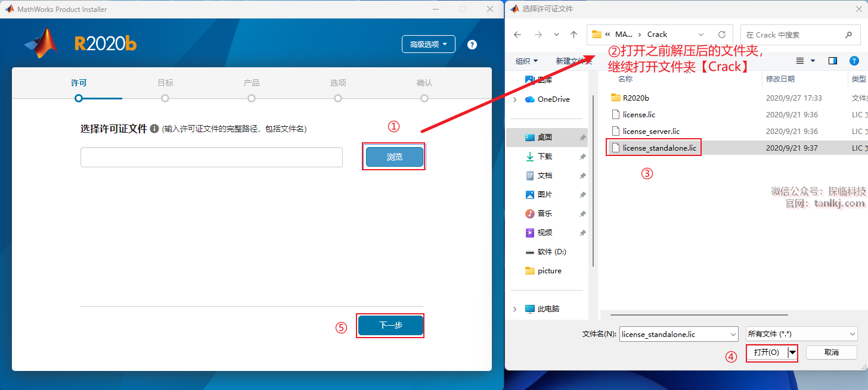Click the 浏览 button
The image size is (868, 390).
point(395,157)
